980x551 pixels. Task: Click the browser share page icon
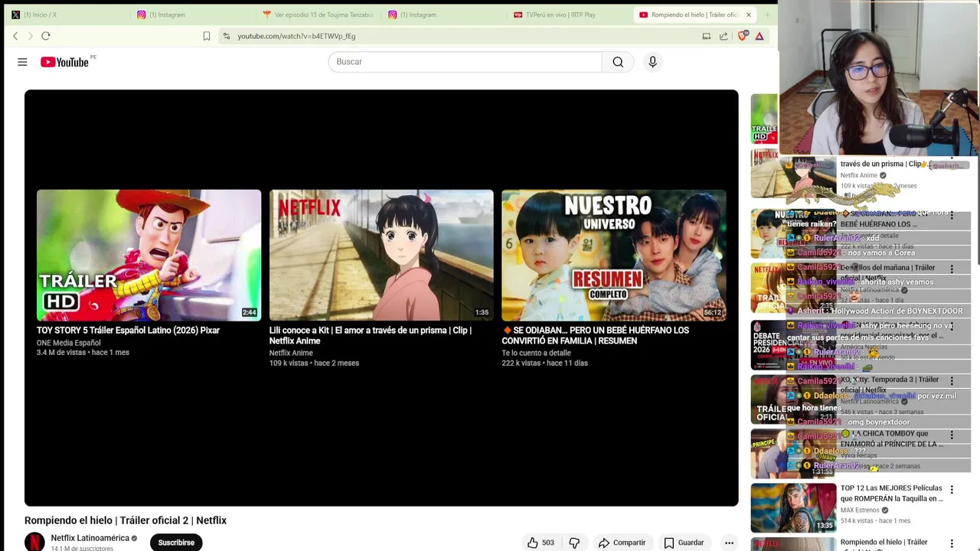pos(724,36)
